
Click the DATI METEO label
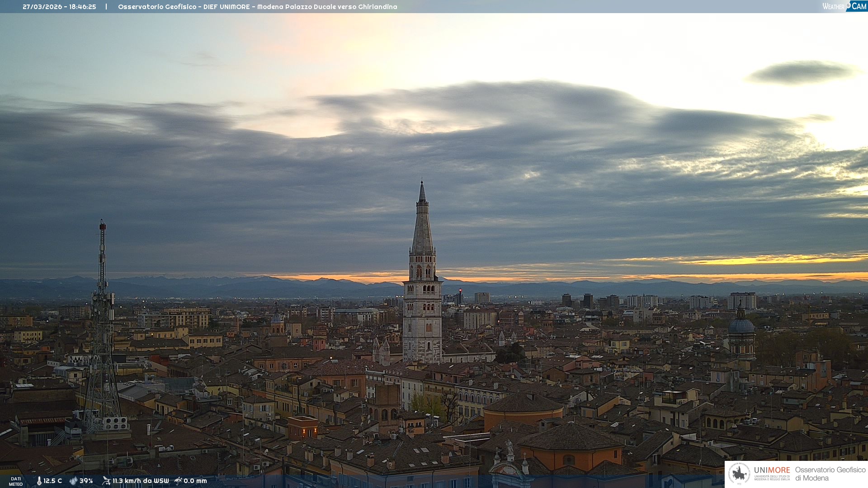click(x=16, y=481)
